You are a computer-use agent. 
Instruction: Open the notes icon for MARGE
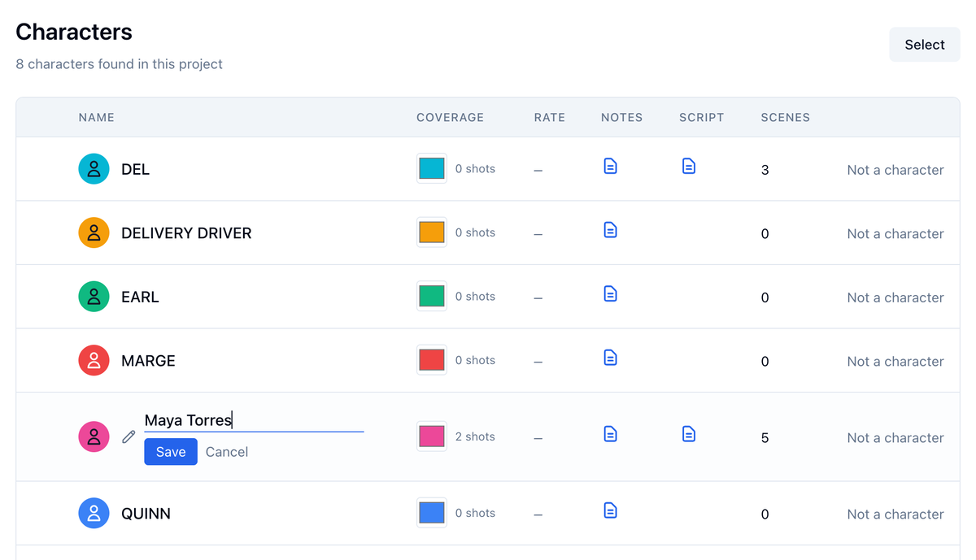(611, 358)
